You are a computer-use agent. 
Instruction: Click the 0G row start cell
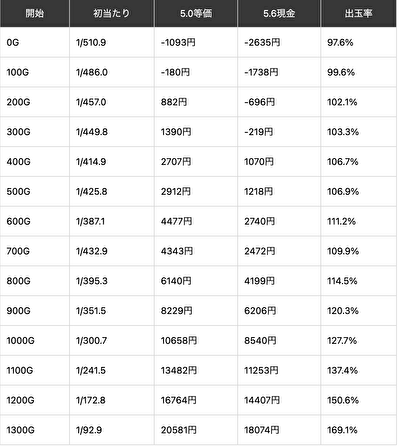tap(35, 43)
